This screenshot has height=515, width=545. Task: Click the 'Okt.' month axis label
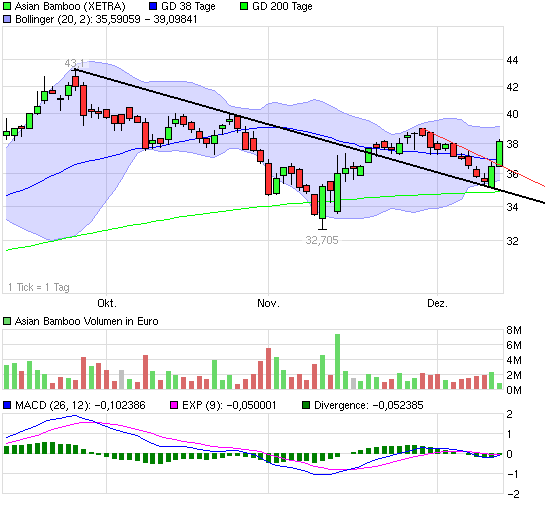(x=107, y=303)
